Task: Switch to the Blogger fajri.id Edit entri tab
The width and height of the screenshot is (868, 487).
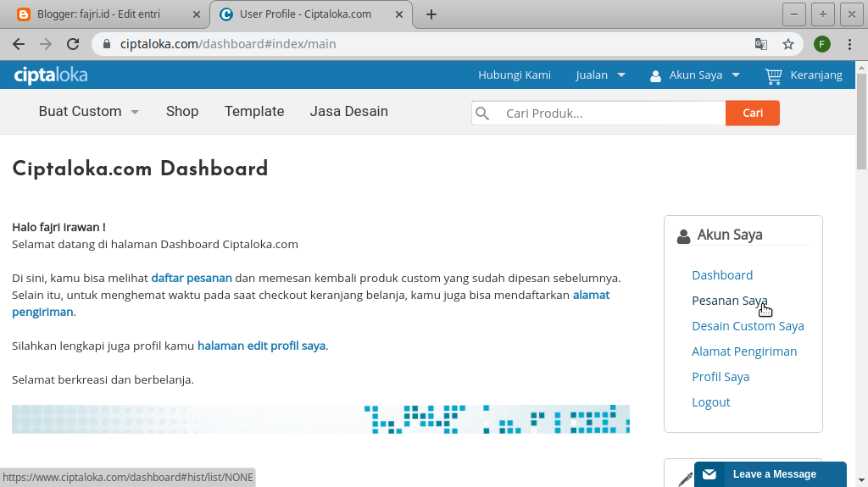Action: 104,14
